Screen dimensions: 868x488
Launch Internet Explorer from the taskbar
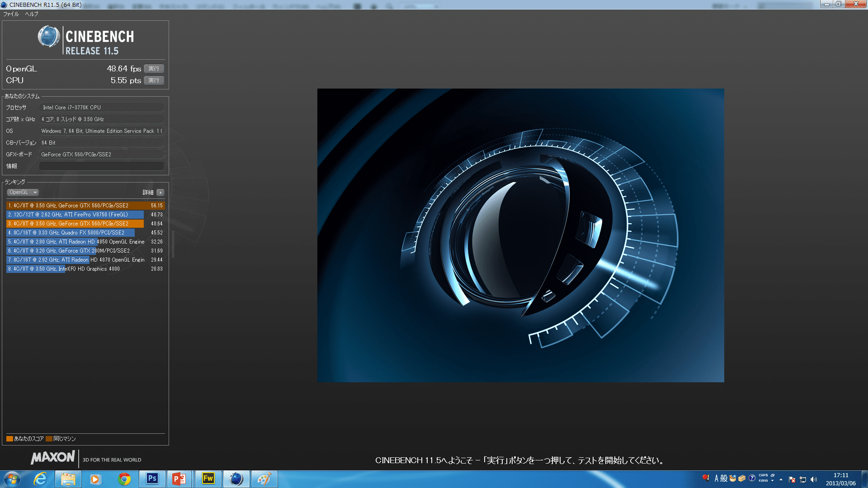pos(40,479)
